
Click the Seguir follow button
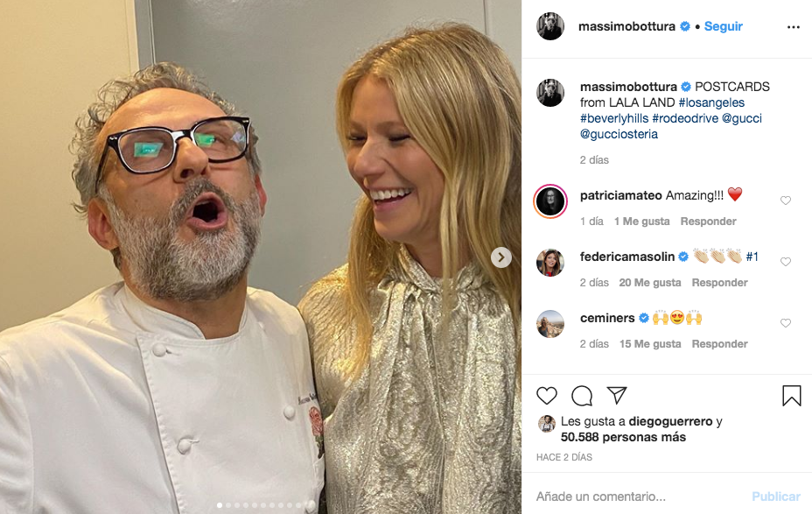point(723,26)
